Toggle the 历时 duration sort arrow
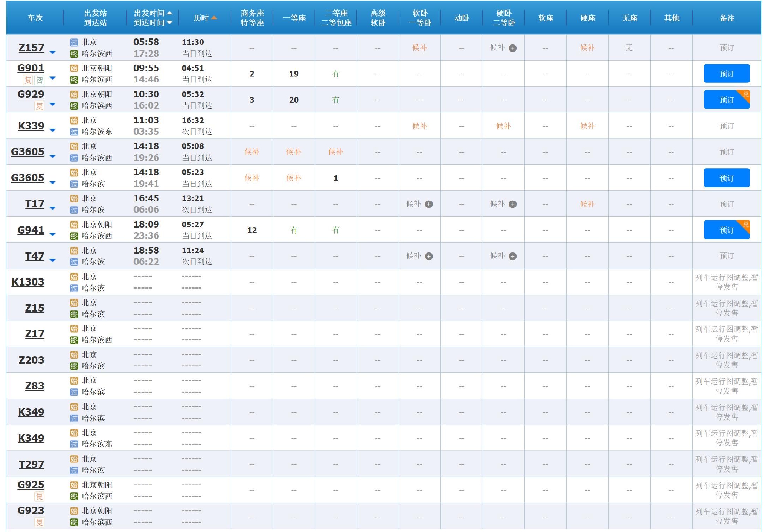Screen dimensions: 771x532 (x=215, y=17)
